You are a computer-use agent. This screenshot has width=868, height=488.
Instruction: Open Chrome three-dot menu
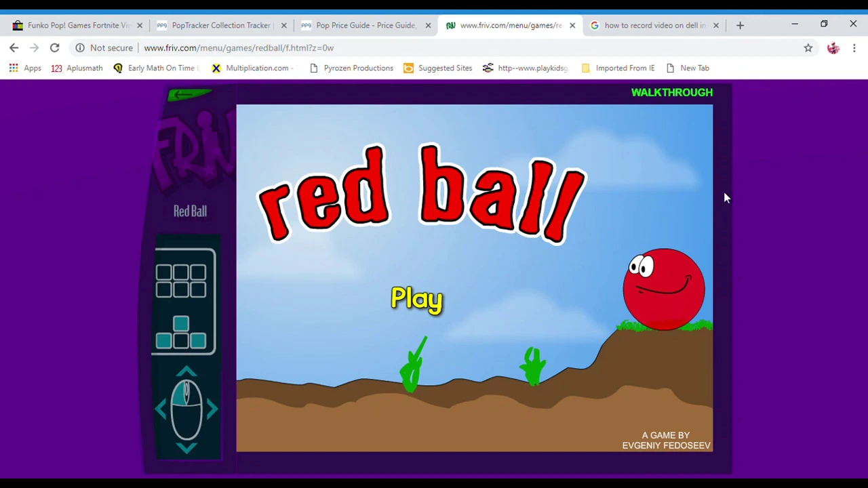click(854, 47)
